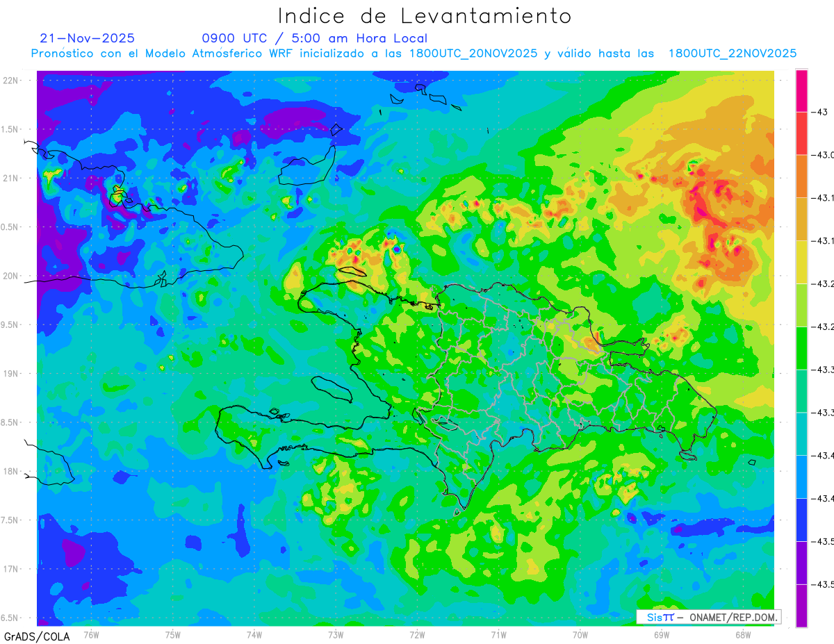
Task: Select the '72W' longitude label
Action: click(417, 634)
